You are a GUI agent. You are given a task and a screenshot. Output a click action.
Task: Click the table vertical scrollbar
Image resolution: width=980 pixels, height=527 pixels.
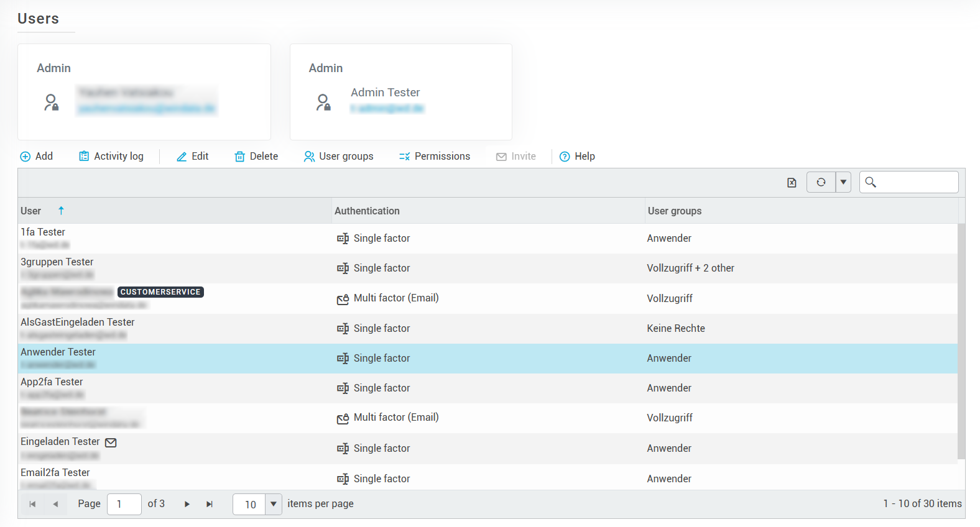(961, 341)
